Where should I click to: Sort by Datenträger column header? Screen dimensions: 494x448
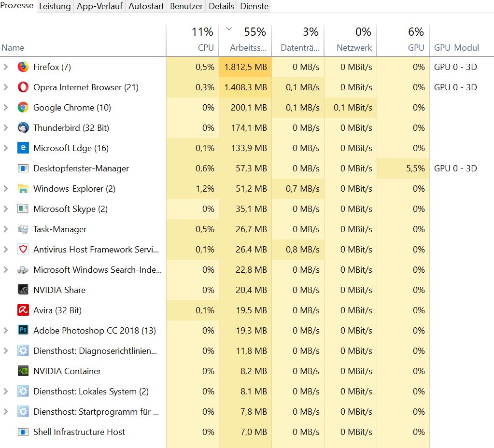(x=298, y=41)
